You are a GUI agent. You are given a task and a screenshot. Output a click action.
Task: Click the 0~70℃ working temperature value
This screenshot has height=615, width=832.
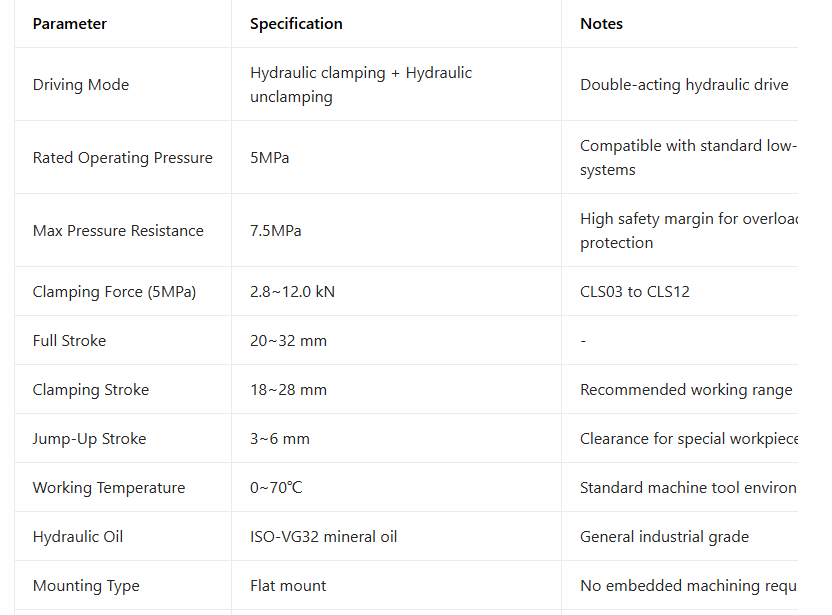(x=276, y=488)
